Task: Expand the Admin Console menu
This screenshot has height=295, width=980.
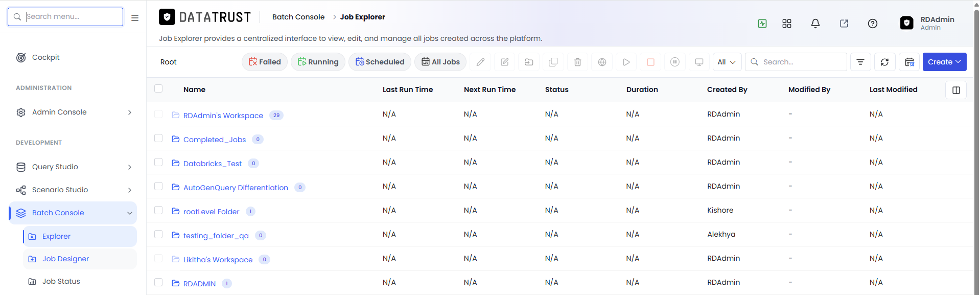Action: coord(73,112)
